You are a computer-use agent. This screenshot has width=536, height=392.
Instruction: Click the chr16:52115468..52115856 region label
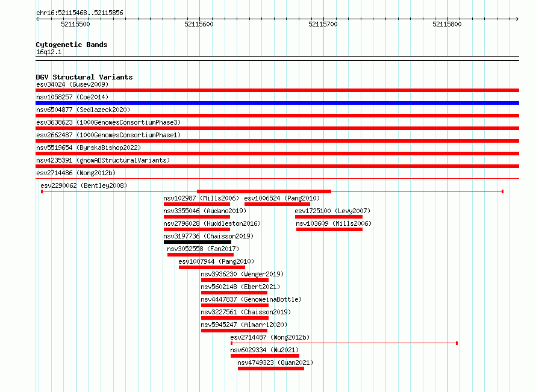tap(79, 13)
